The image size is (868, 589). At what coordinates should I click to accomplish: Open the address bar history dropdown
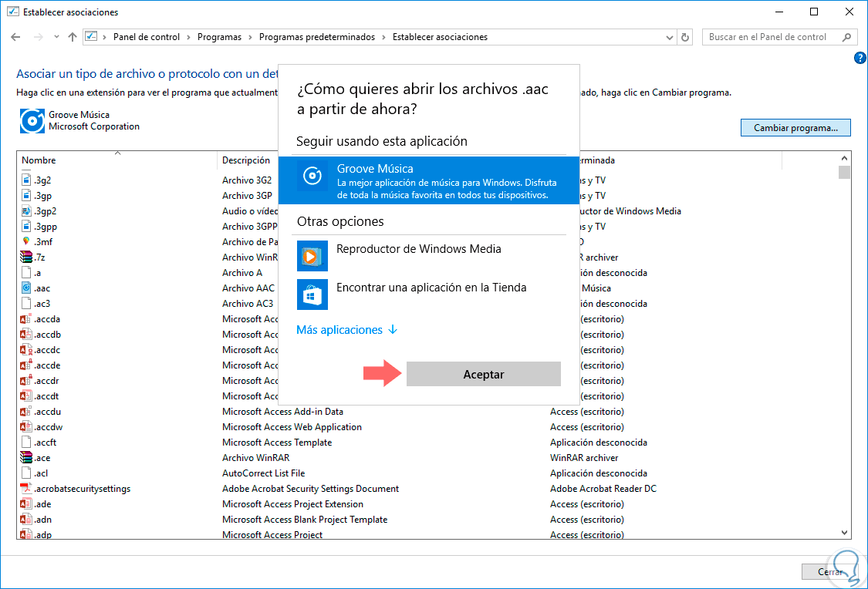[x=669, y=38]
